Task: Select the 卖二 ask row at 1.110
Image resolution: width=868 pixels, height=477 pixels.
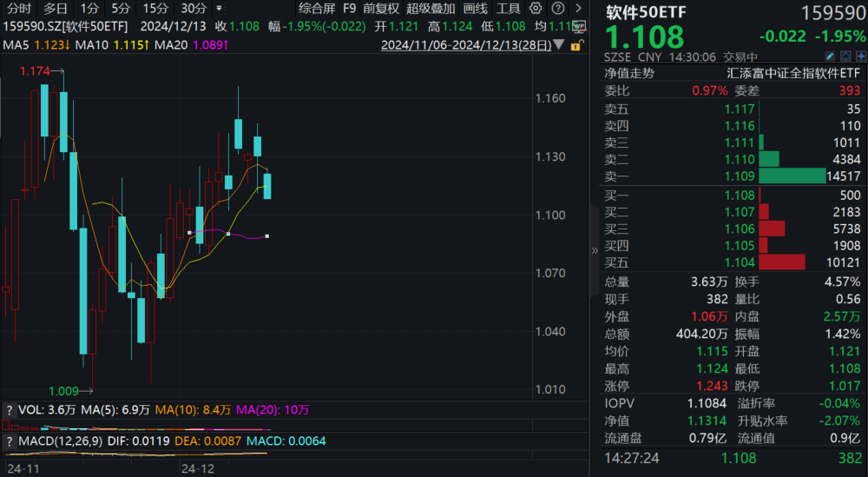Action: (x=733, y=160)
